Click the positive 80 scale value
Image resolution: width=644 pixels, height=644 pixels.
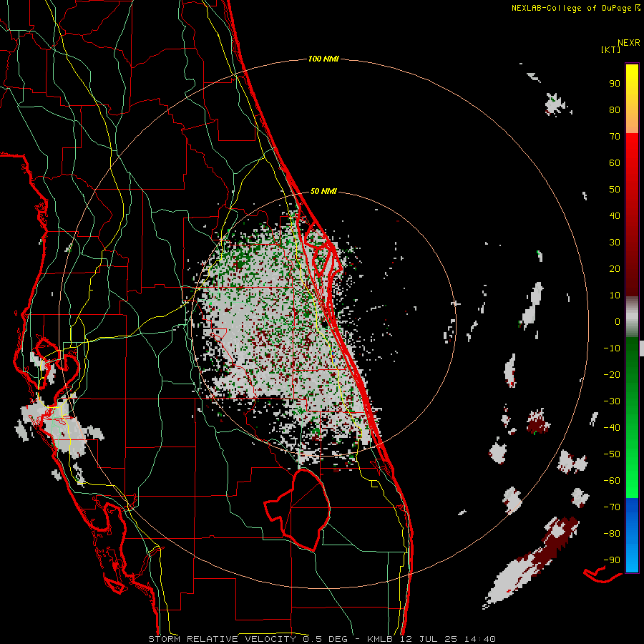coord(615,110)
